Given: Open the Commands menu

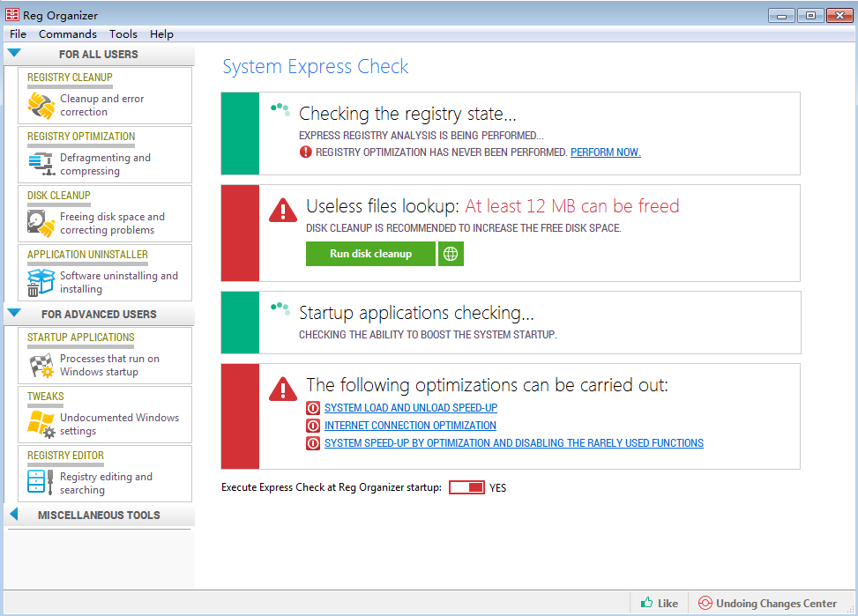Looking at the screenshot, I should (x=67, y=33).
